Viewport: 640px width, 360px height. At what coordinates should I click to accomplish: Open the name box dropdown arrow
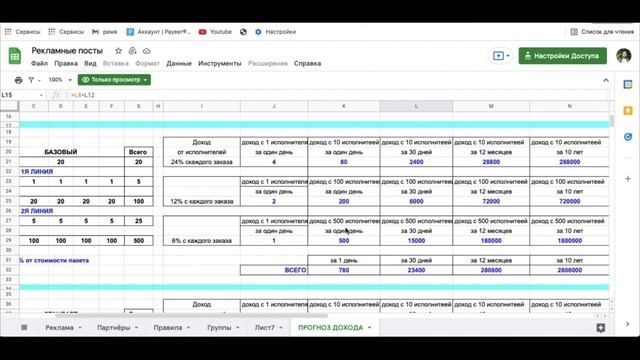point(41,95)
